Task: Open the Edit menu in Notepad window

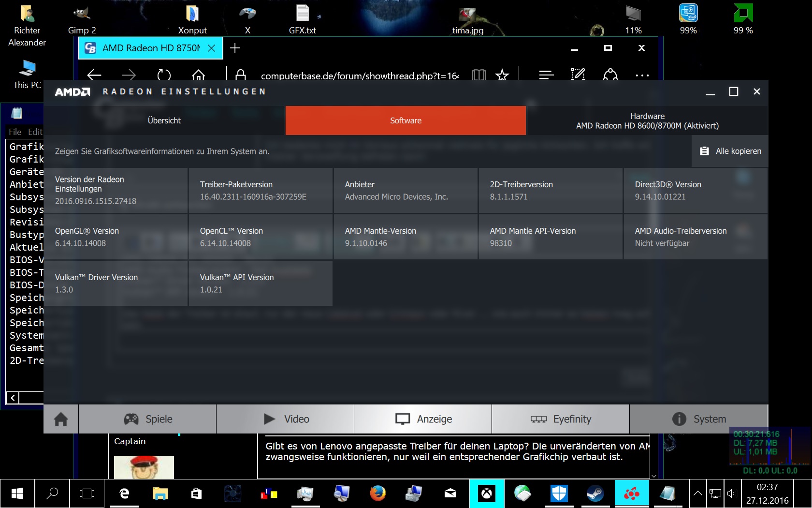Action: click(35, 132)
